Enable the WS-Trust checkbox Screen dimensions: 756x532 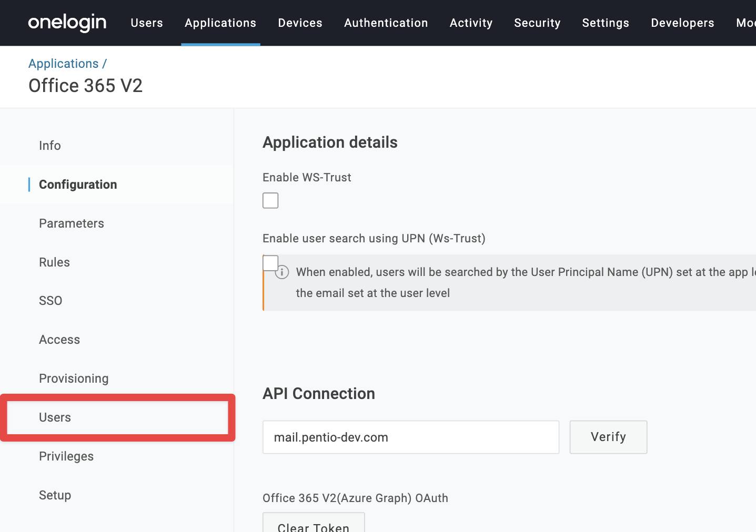coord(270,200)
